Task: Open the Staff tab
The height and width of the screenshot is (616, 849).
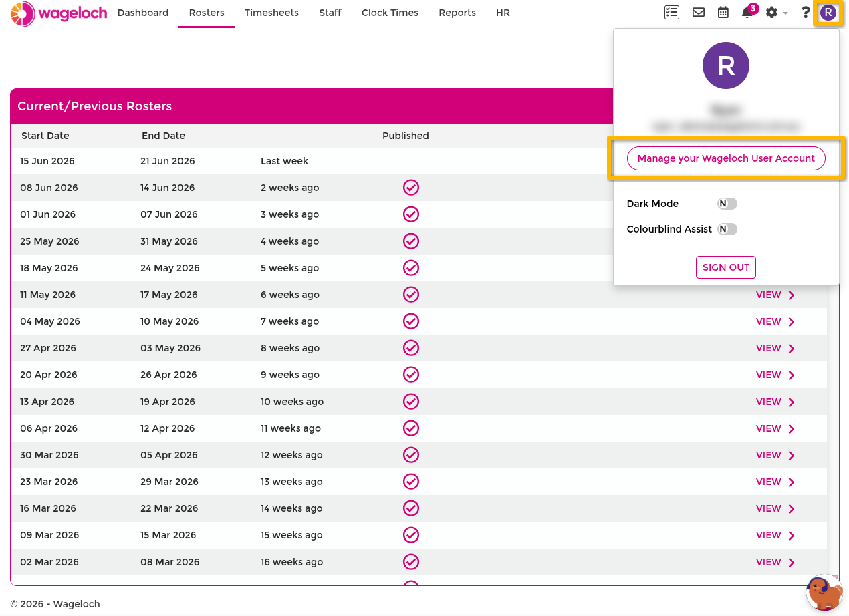Action: 330,13
